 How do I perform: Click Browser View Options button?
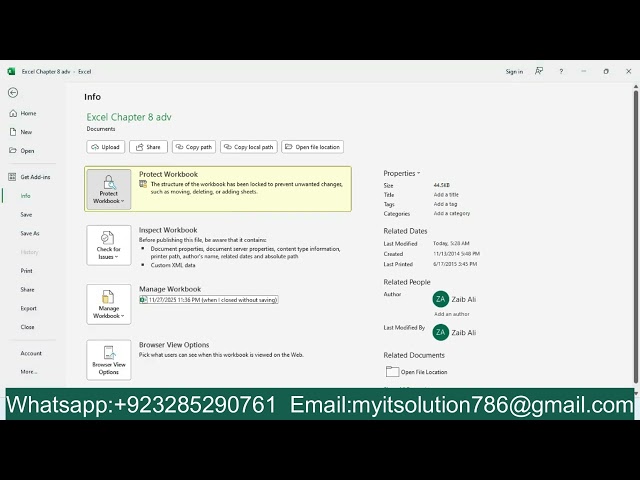tap(109, 360)
